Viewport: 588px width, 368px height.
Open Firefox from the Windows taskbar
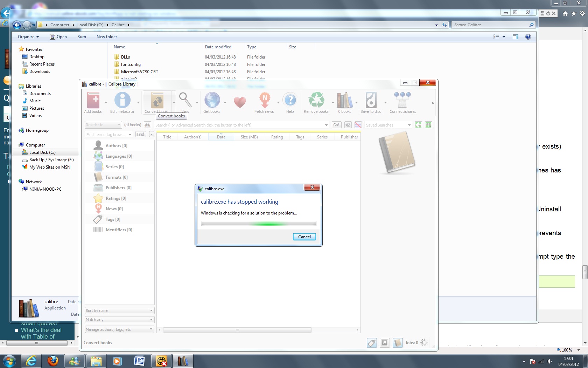53,361
